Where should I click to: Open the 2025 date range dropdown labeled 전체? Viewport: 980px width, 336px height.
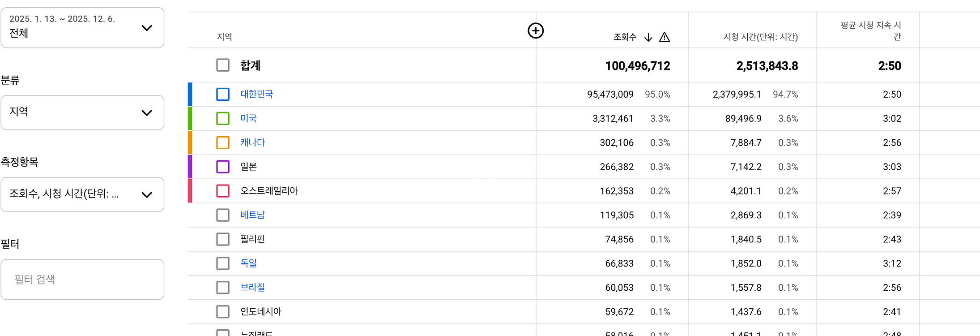tap(82, 28)
